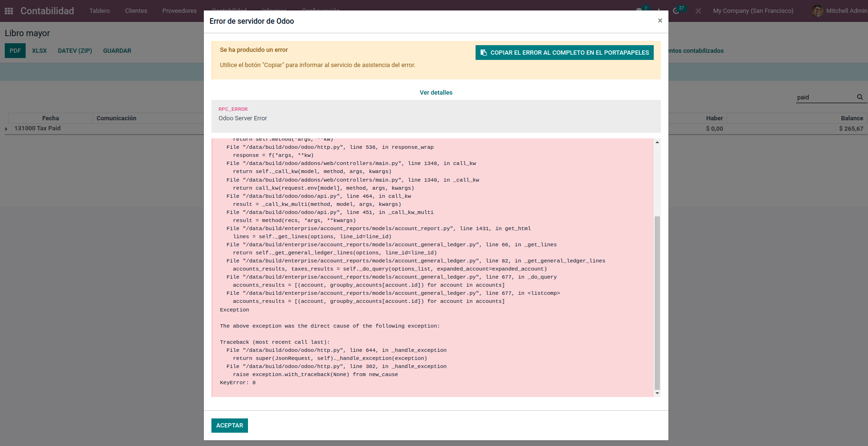868x446 pixels.
Task: Open the debug tools wrench icon
Action: [698, 10]
